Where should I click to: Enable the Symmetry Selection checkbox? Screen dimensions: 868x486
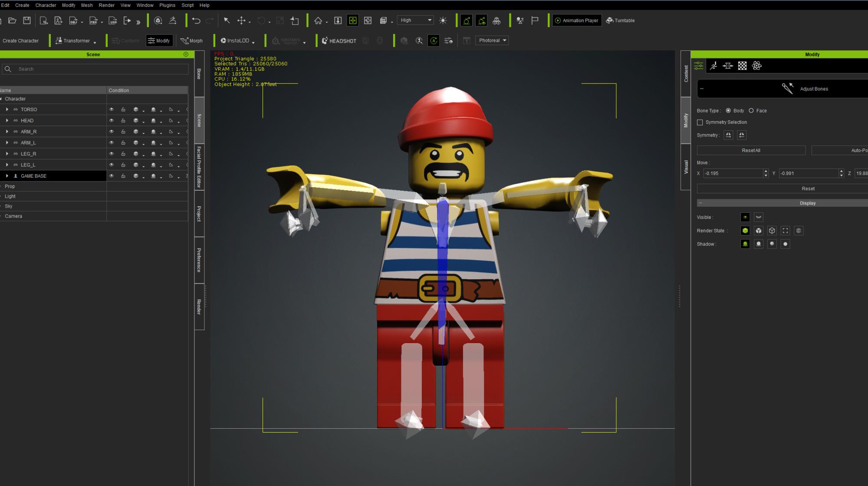point(700,122)
